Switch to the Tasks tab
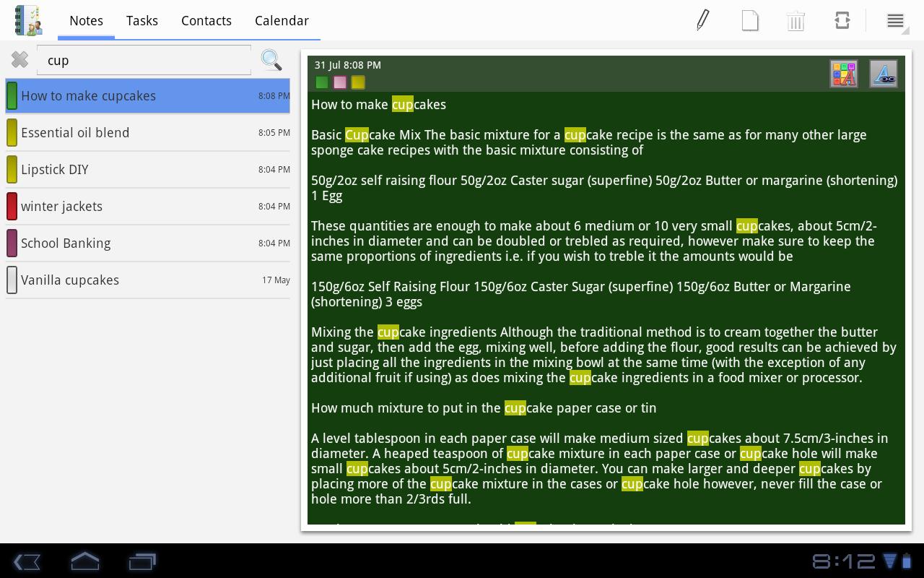This screenshot has height=578, width=924. (x=142, y=21)
